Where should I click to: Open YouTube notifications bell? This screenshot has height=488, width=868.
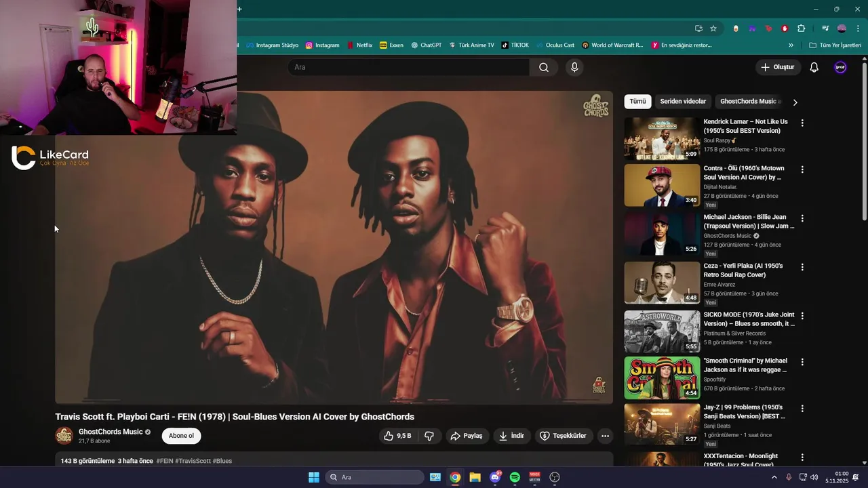point(814,67)
